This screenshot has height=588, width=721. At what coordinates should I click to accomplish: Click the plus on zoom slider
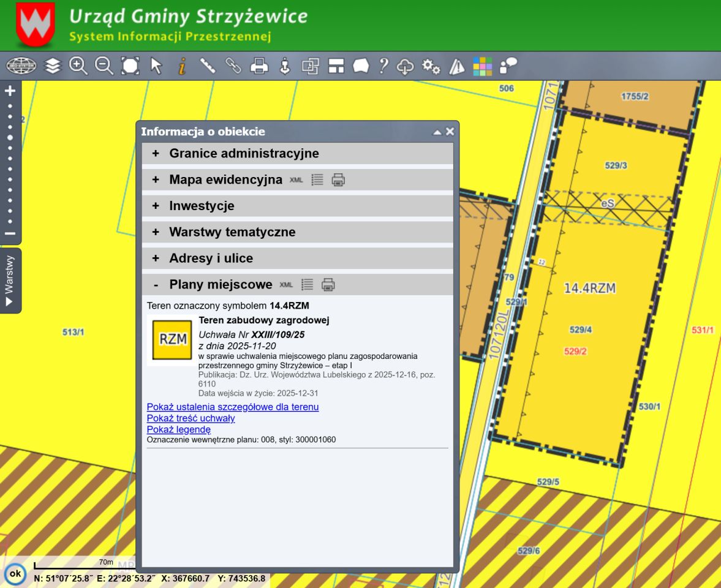click(10, 91)
